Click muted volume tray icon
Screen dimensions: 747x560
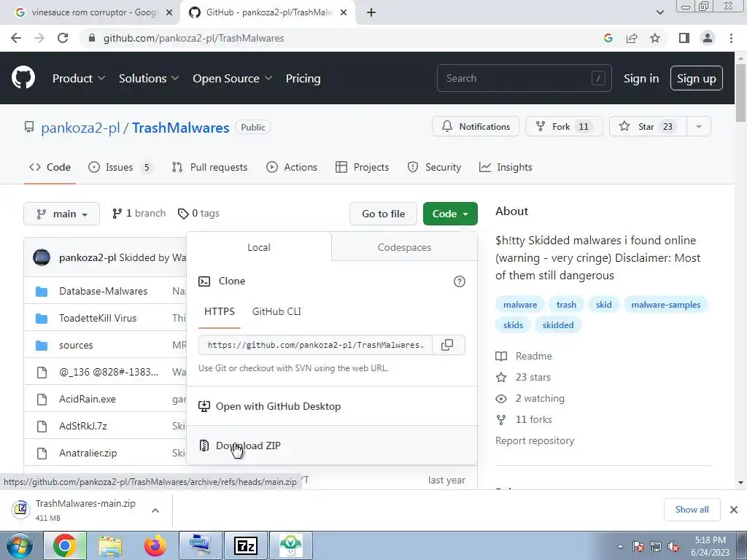tap(673, 547)
